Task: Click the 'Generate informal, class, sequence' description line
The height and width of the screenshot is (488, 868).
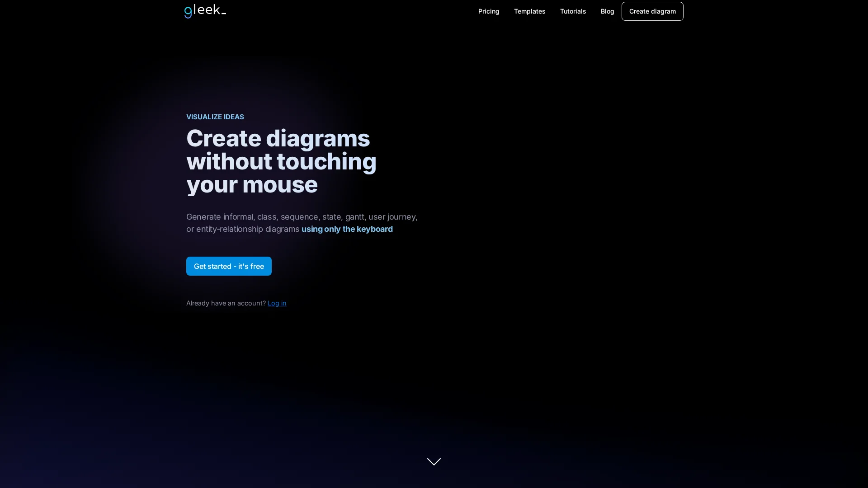Action: (x=302, y=217)
